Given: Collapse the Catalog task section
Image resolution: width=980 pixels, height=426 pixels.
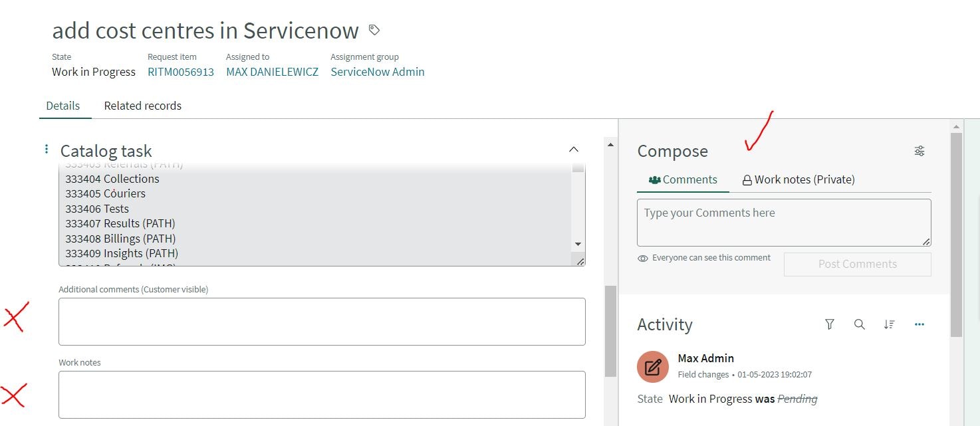Looking at the screenshot, I should pyautogui.click(x=573, y=150).
